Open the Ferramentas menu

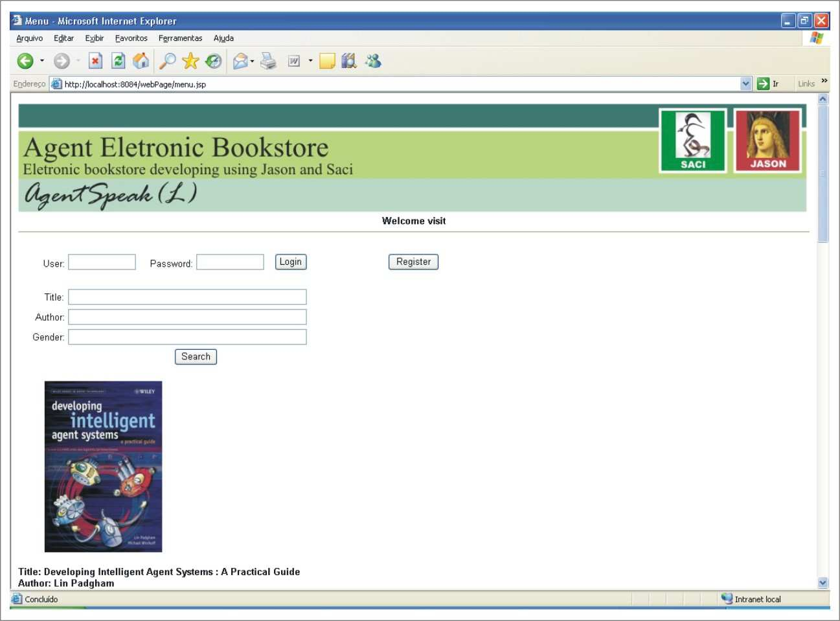pos(180,38)
